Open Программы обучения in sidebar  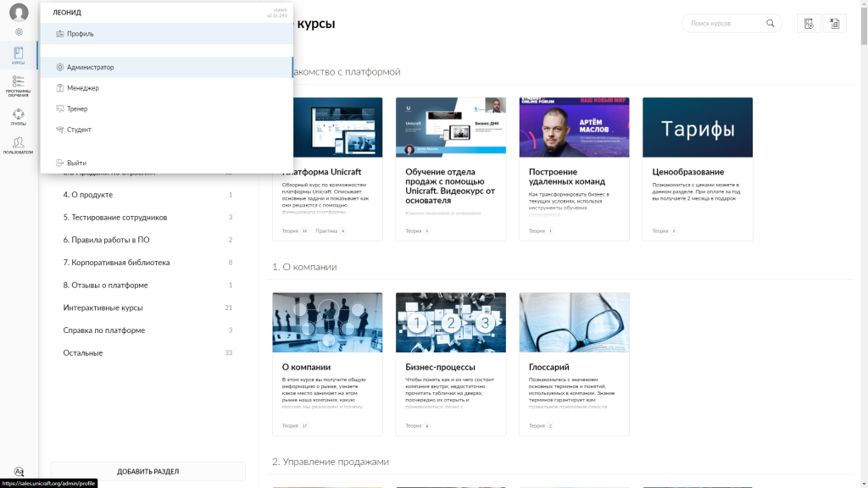(x=19, y=86)
